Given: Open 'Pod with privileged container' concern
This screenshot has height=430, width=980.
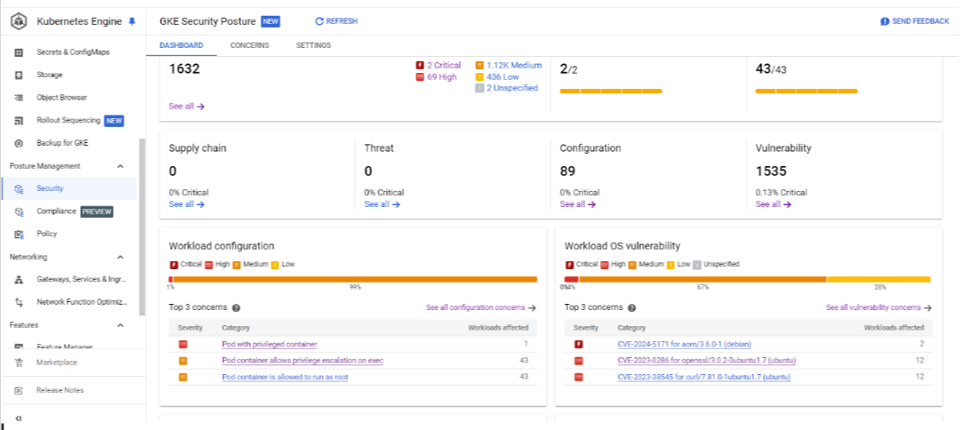Looking at the screenshot, I should pyautogui.click(x=269, y=344).
